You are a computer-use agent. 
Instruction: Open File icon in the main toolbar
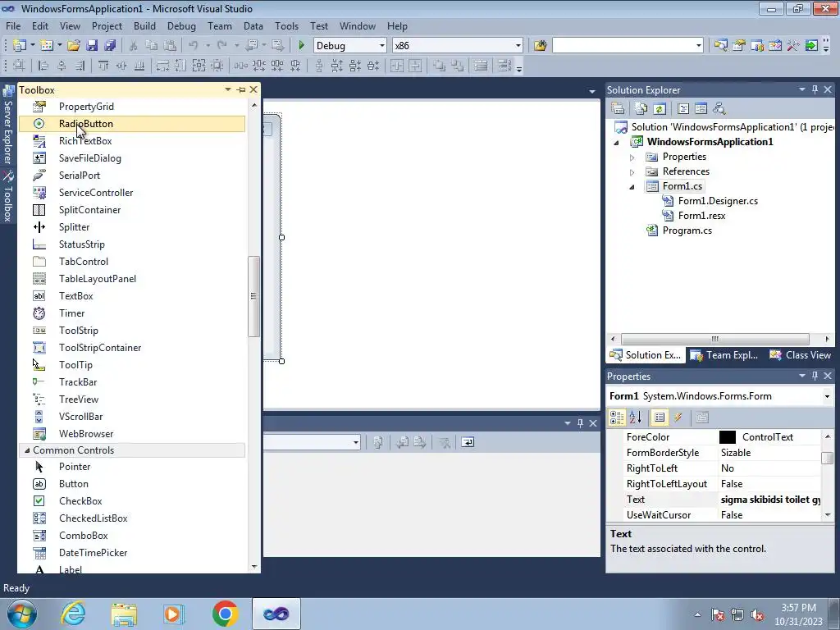tap(74, 46)
